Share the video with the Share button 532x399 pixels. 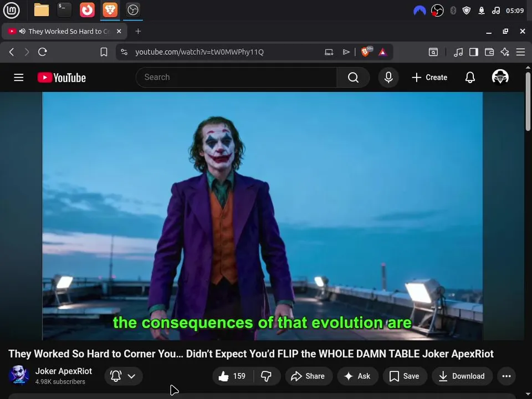point(309,376)
